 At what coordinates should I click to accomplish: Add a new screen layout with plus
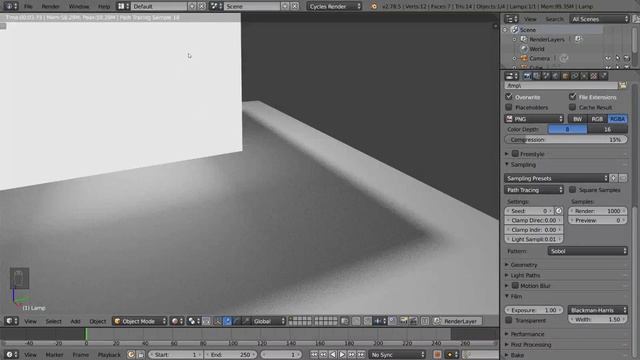tap(192, 6)
